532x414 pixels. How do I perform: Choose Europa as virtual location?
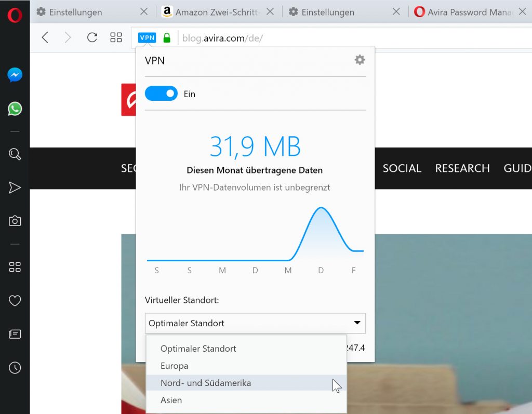coord(246,366)
